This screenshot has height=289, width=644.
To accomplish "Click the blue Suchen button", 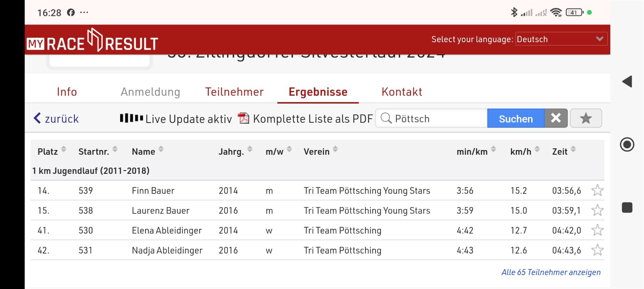I will coord(516,118).
